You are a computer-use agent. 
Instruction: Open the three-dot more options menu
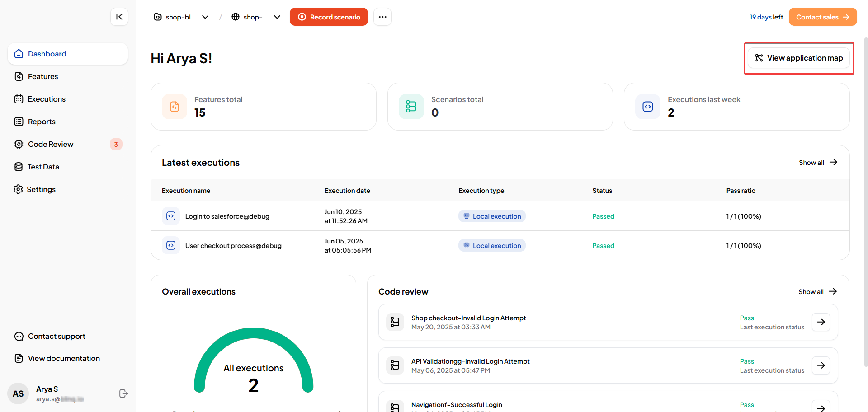tap(382, 17)
